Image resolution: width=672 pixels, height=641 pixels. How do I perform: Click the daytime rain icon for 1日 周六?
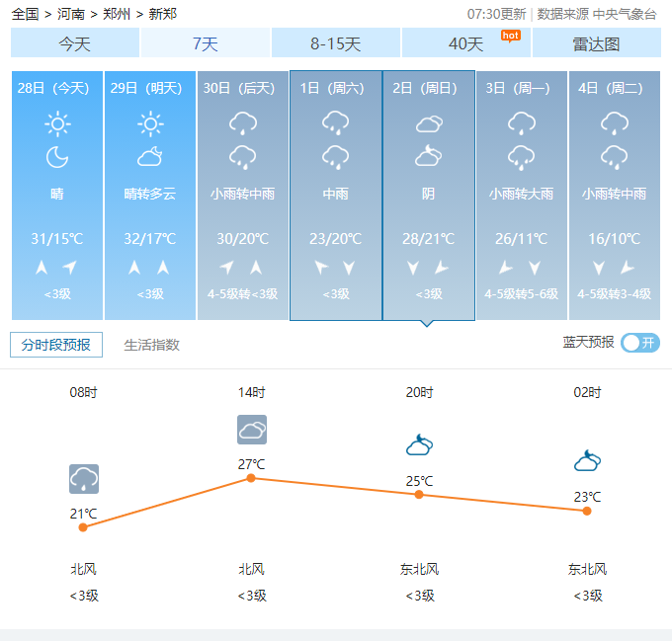[336, 123]
